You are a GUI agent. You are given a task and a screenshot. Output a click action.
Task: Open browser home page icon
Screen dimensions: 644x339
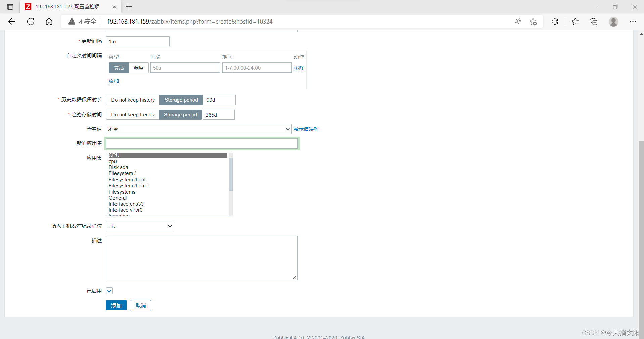(49, 22)
